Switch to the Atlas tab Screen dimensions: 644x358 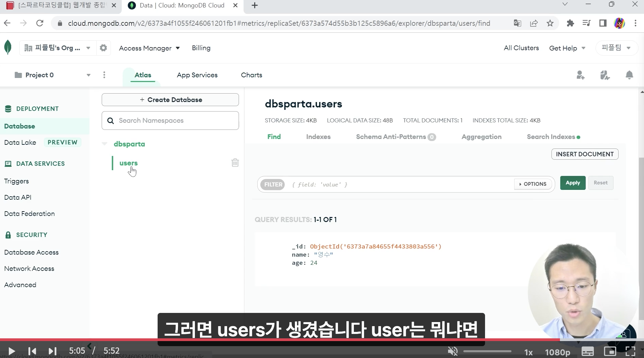143,75
